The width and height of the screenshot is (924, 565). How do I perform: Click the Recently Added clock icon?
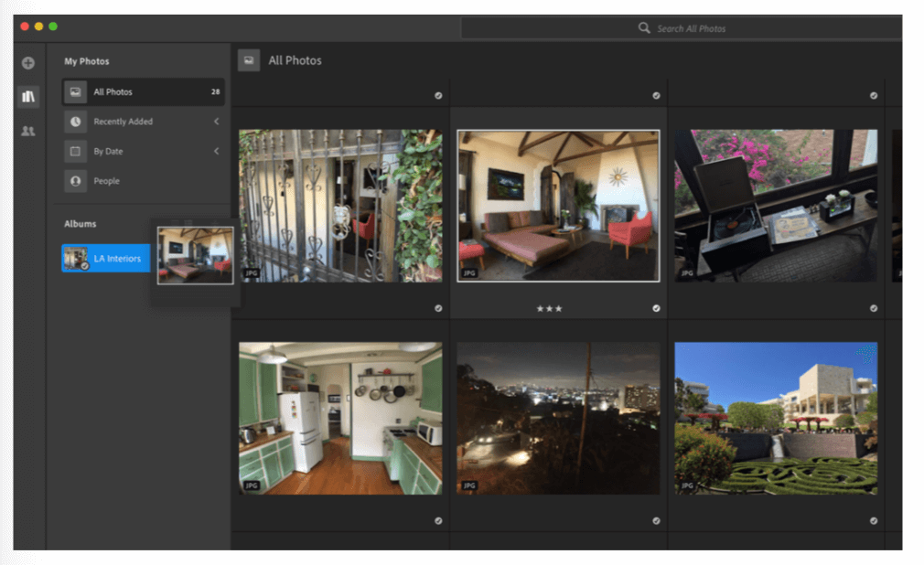(75, 122)
